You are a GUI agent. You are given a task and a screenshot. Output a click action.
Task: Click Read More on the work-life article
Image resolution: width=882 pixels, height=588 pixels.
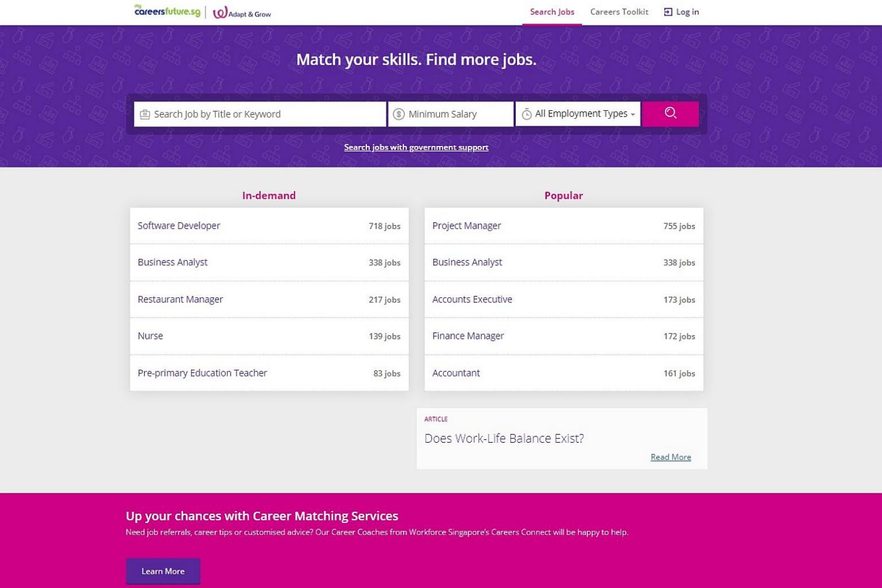tap(670, 457)
